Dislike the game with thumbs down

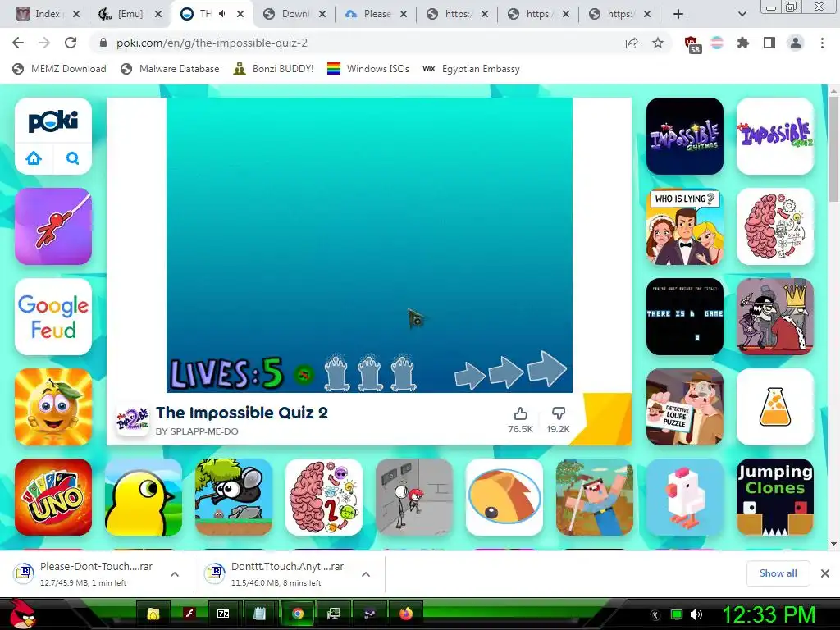pyautogui.click(x=558, y=413)
